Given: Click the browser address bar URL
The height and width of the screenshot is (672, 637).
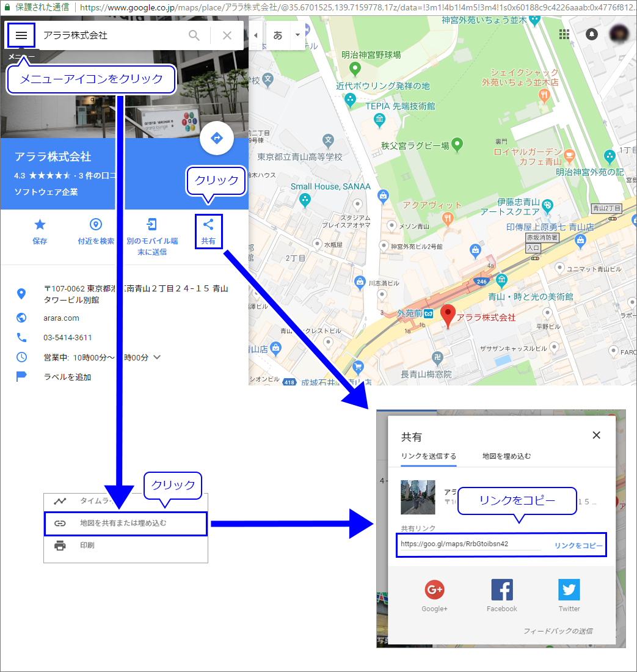Looking at the screenshot, I should click(358, 7).
